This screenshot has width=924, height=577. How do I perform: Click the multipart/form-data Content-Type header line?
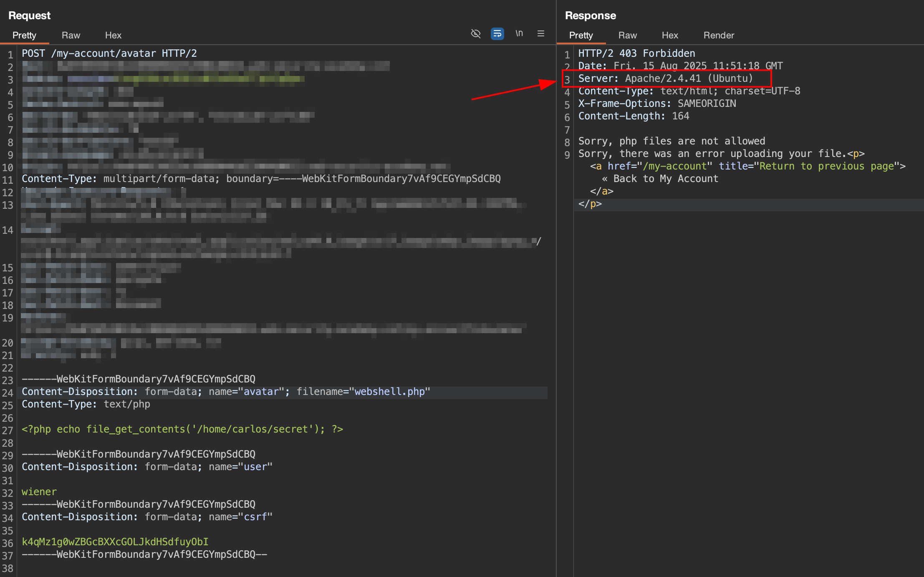click(x=261, y=179)
